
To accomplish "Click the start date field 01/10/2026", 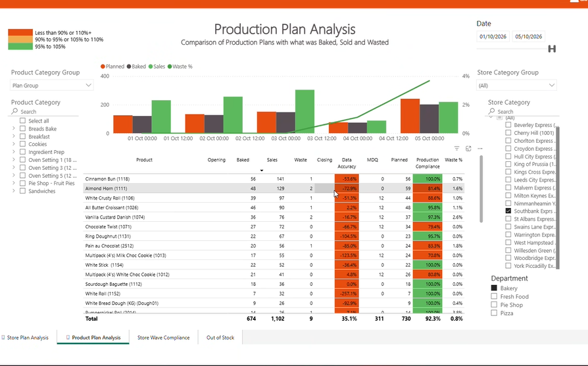I will point(493,36).
